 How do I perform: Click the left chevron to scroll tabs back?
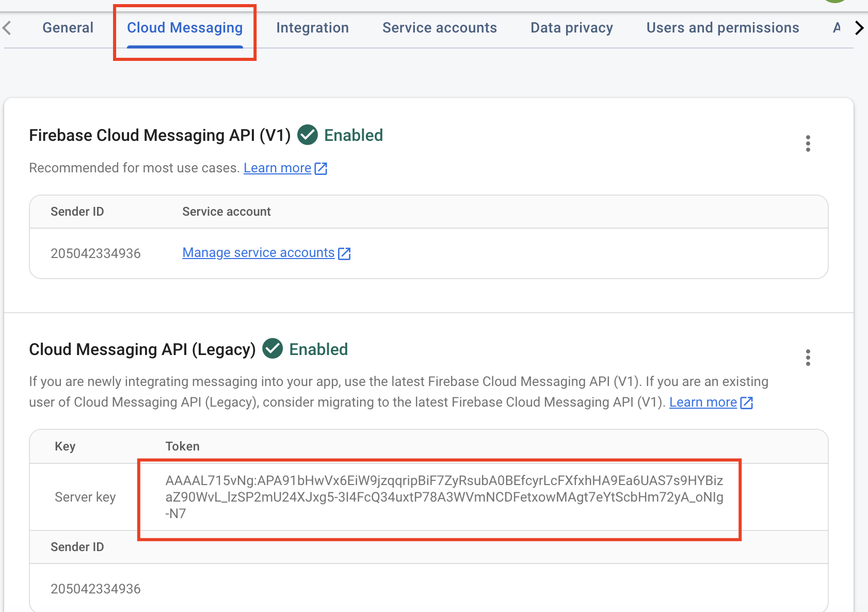(x=7, y=28)
